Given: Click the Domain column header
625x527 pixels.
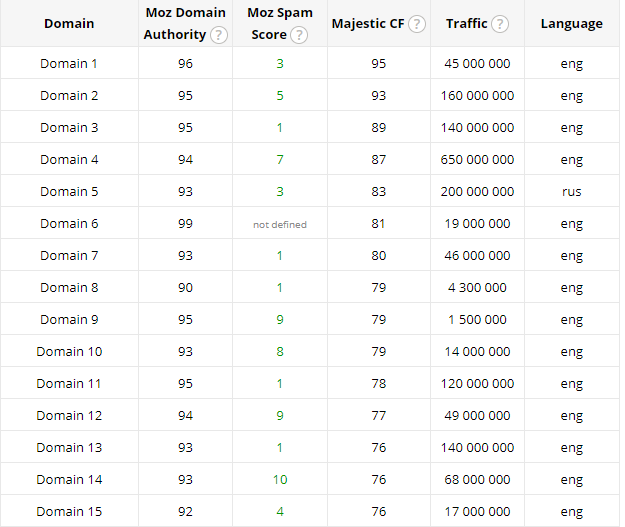Looking at the screenshot, I should [69, 24].
